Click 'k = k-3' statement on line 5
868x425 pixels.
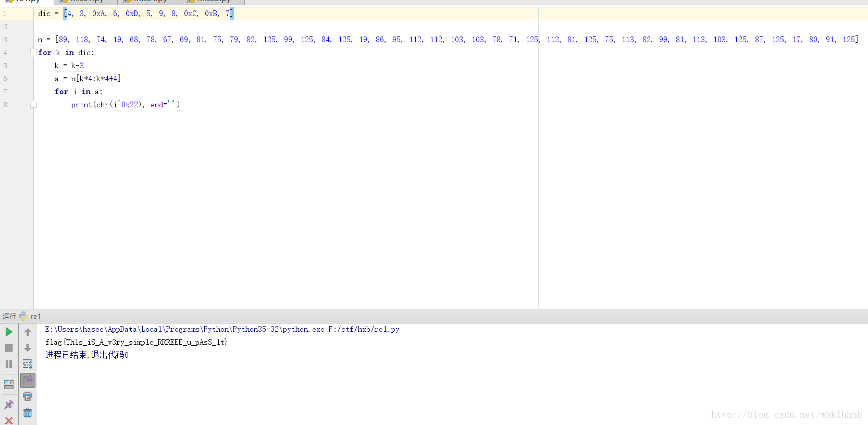(69, 66)
